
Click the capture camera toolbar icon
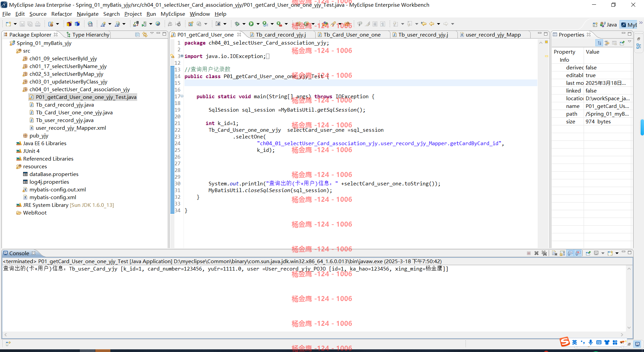point(218,24)
